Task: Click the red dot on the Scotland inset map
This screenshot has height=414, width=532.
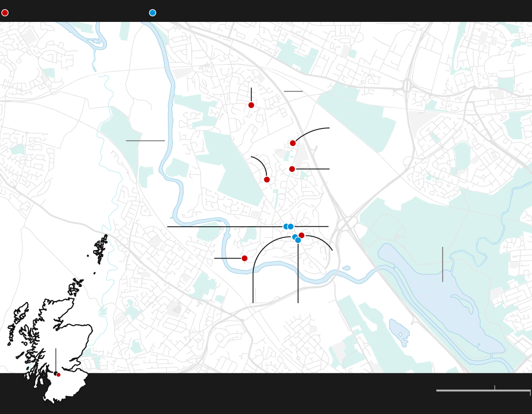Action: click(59, 375)
